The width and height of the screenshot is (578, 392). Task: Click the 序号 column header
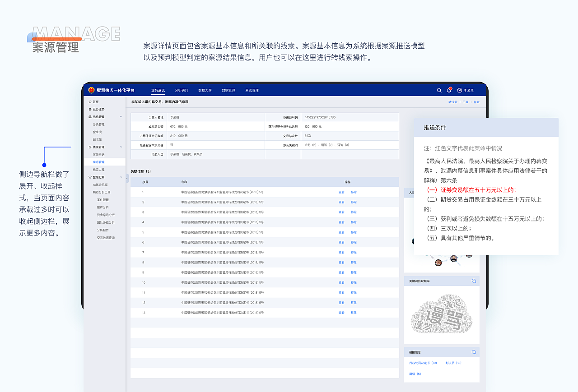pos(145,182)
